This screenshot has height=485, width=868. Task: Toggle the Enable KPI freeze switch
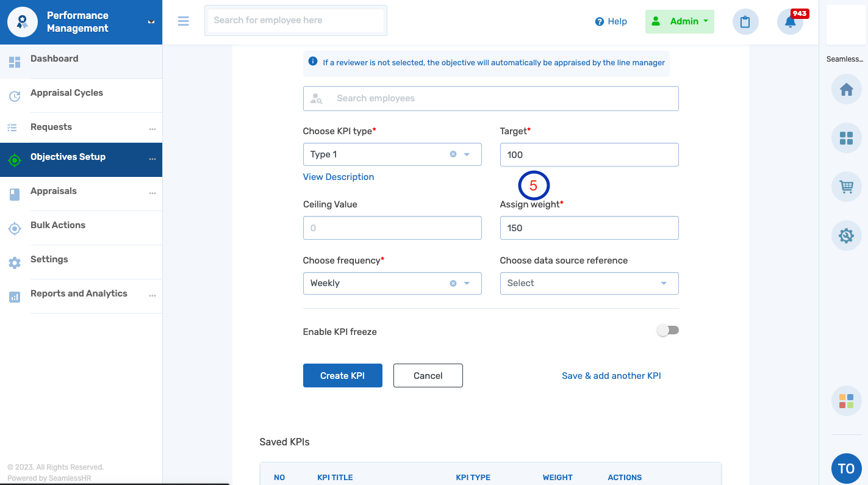667,331
